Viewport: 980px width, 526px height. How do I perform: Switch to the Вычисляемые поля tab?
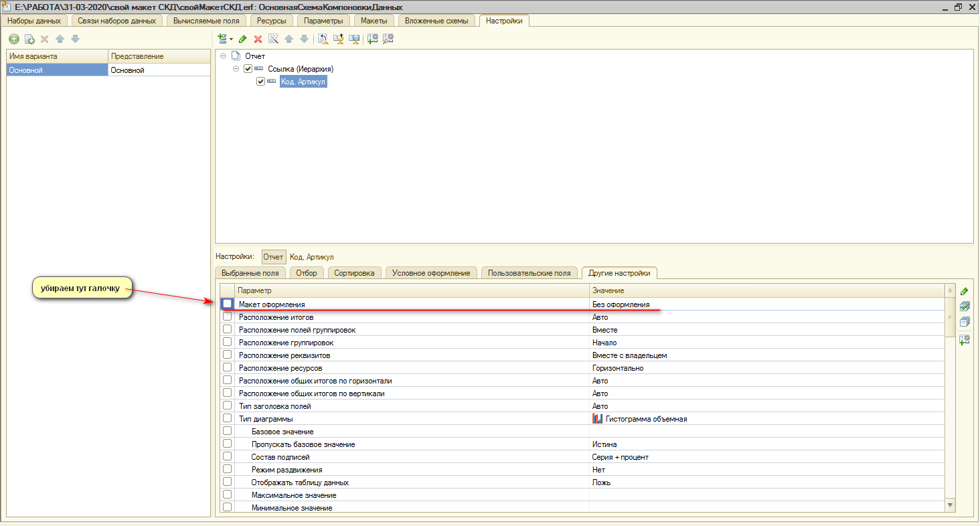[206, 21]
